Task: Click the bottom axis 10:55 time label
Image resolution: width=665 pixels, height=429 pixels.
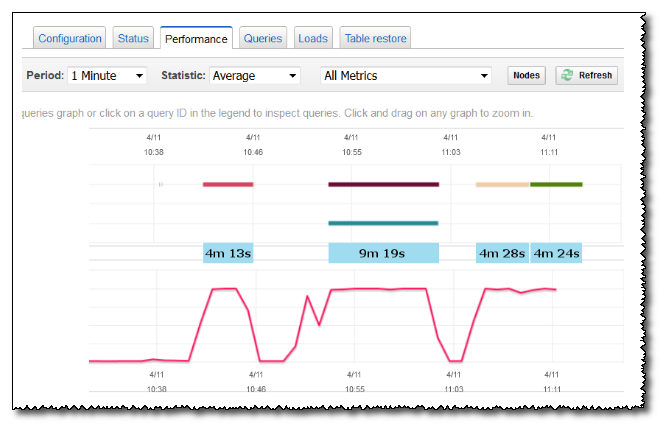Action: click(355, 389)
